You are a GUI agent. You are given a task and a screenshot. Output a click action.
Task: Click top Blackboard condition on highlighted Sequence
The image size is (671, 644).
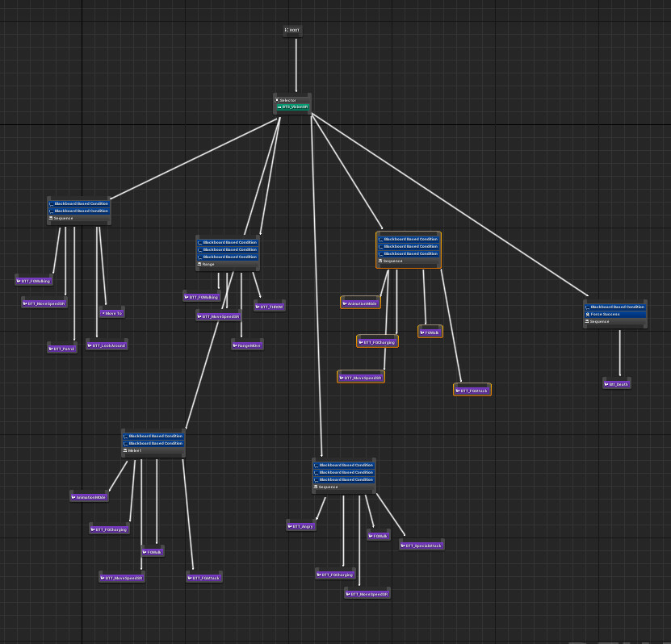409,239
